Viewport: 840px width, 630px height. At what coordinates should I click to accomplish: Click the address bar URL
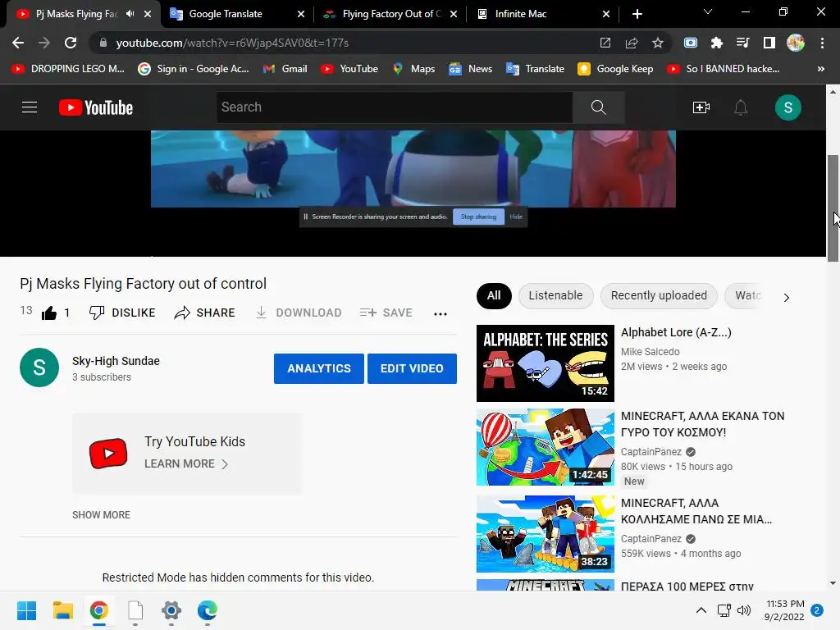232,43
